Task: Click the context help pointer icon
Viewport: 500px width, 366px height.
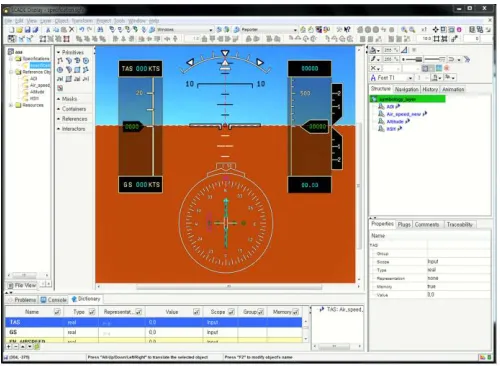Action: [347, 30]
